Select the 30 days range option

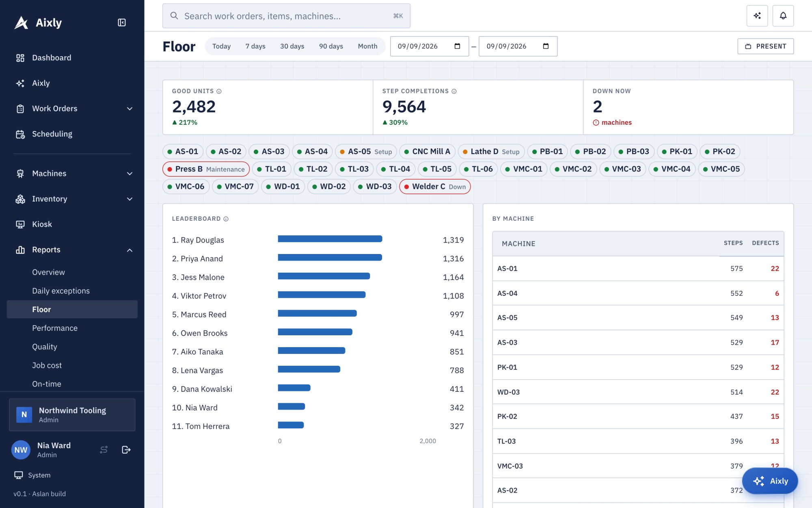tap(292, 46)
